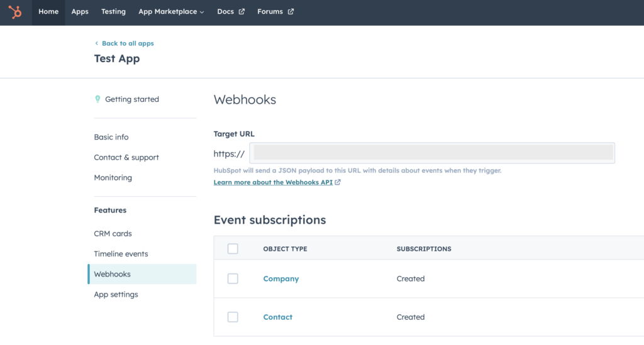Open the Home tab in top navigation
The height and width of the screenshot is (345, 644).
(x=48, y=12)
